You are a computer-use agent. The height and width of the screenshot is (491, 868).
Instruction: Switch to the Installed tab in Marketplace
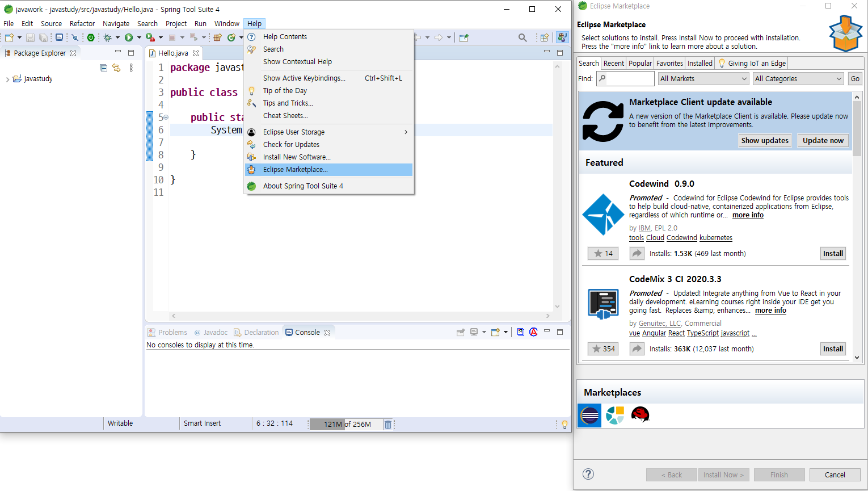point(700,64)
